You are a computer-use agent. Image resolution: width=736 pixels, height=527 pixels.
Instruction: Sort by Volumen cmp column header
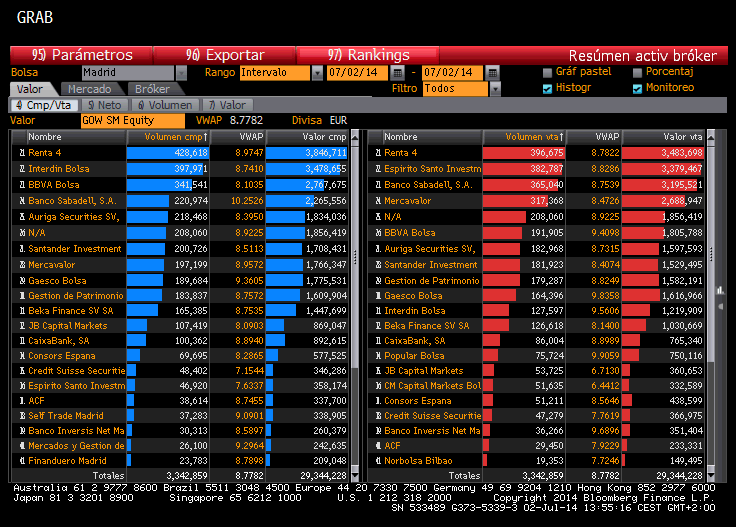point(168,137)
